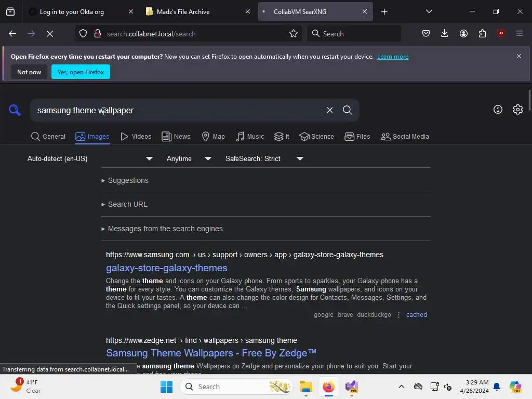Open the SafeSearch: Strict dropdown
Viewport: 532px width, 399px height.
[264, 158]
